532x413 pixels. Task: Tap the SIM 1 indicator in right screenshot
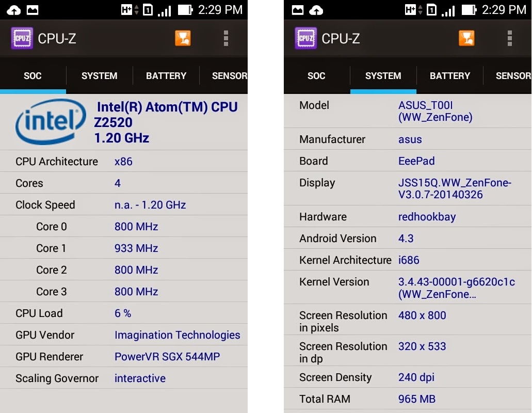tap(431, 10)
